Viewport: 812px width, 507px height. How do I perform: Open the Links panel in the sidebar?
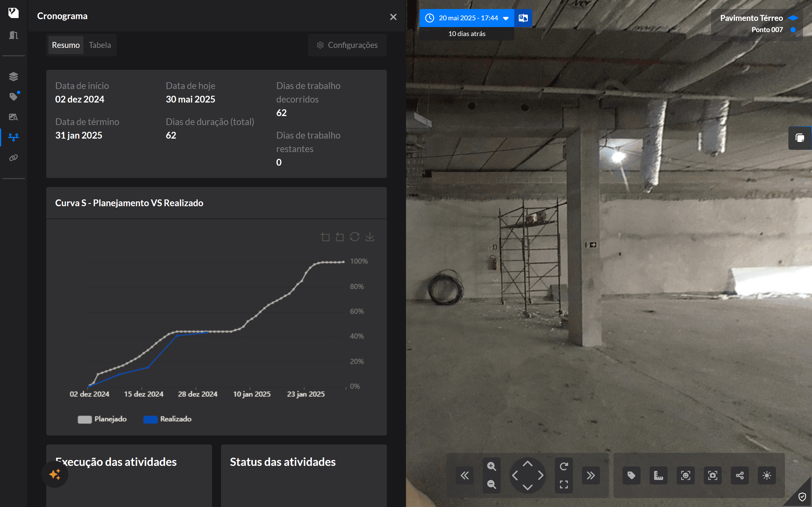click(14, 157)
